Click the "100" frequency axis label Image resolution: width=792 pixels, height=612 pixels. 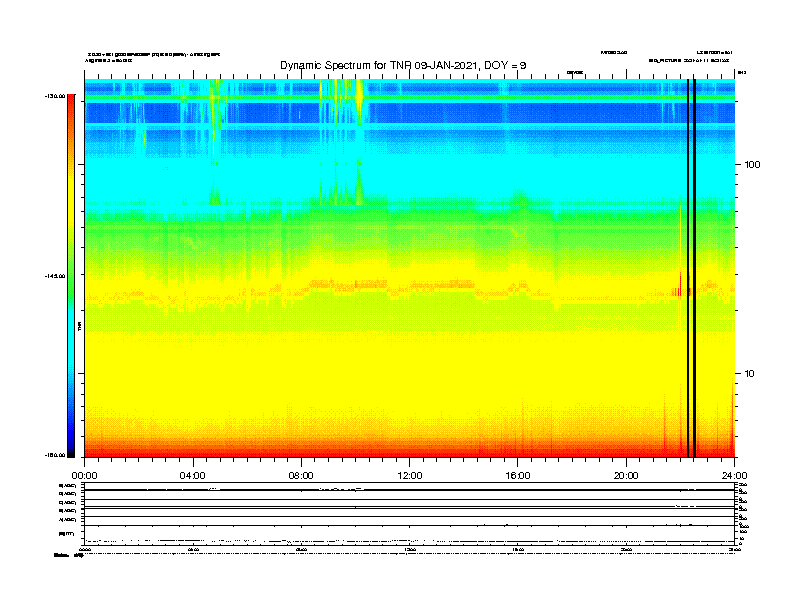pyautogui.click(x=752, y=165)
